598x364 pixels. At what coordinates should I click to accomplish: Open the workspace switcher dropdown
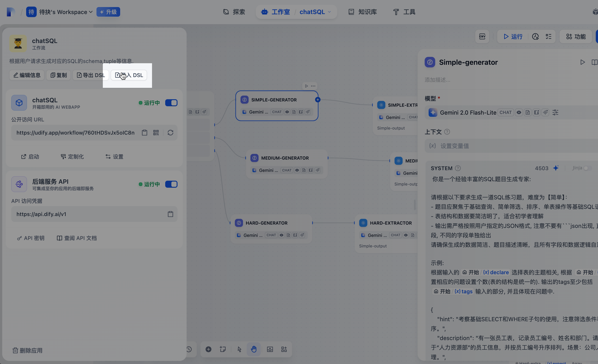click(65, 12)
